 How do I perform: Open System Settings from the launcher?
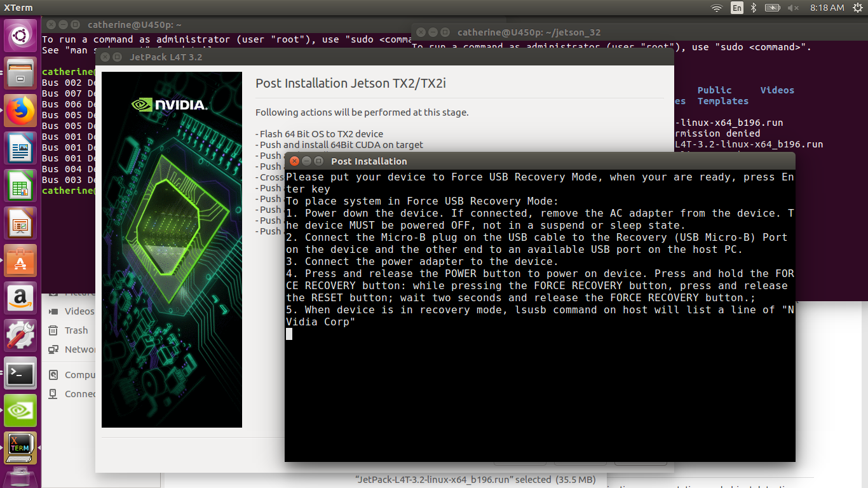21,335
